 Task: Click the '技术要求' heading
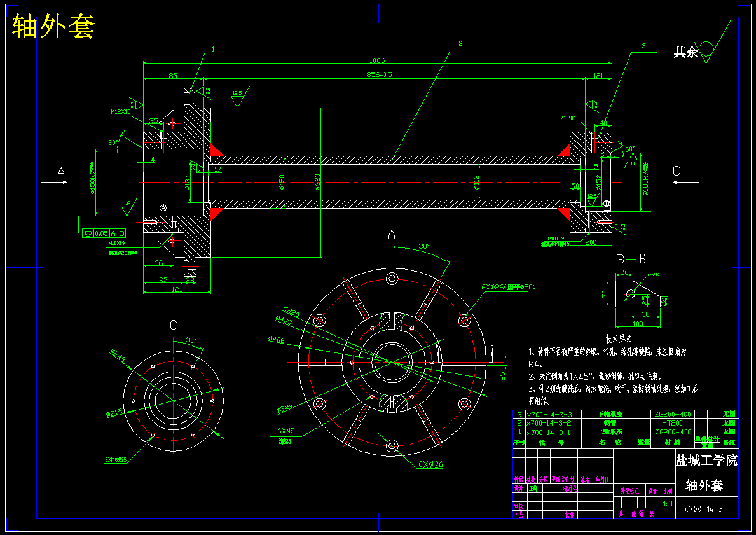pos(619,339)
